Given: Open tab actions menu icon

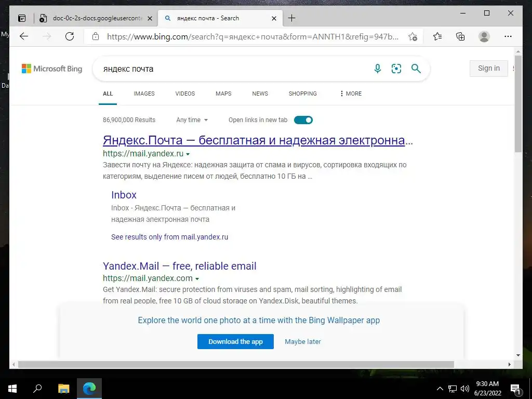Looking at the screenshot, I should (x=22, y=18).
